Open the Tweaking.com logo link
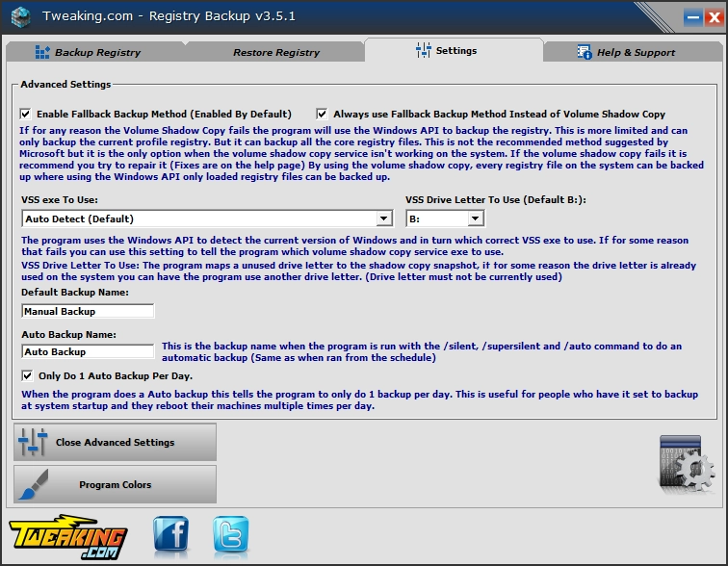This screenshot has width=728, height=566. (x=67, y=537)
